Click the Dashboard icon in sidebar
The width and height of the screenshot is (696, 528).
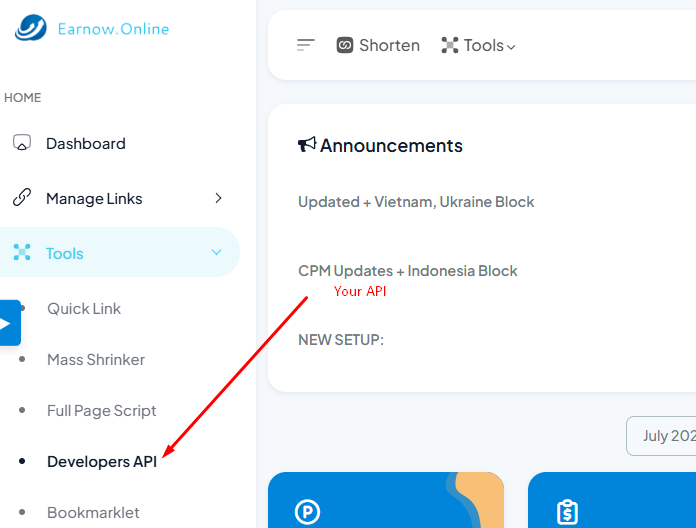pyautogui.click(x=22, y=143)
